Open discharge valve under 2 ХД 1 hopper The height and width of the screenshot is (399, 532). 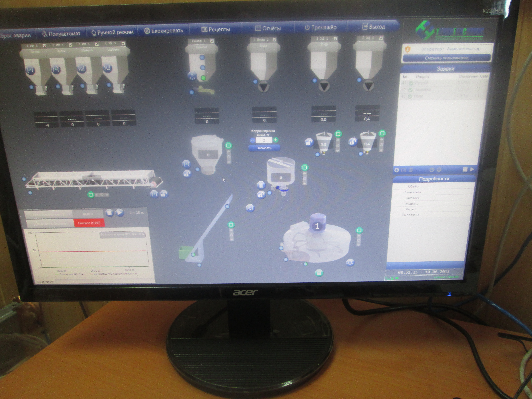[x=368, y=85]
